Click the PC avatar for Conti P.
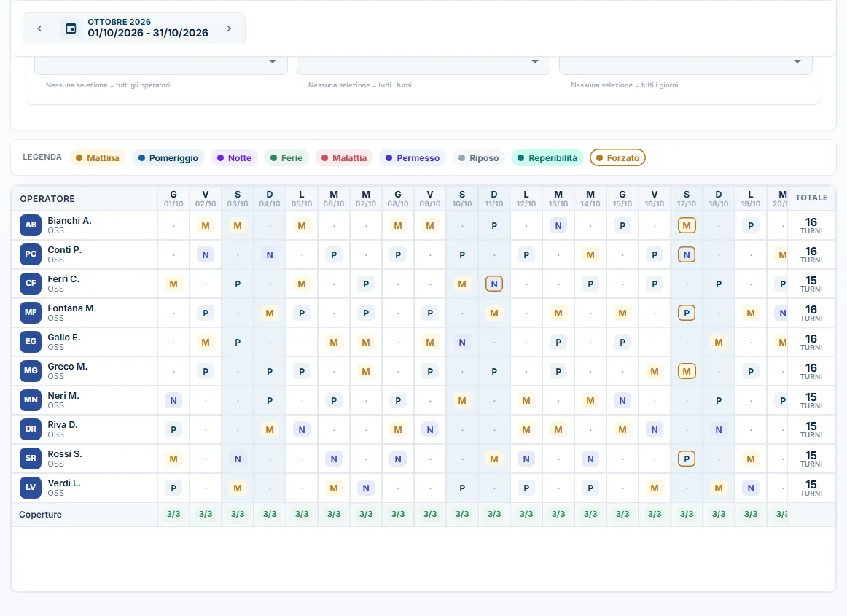The height and width of the screenshot is (616, 847). coord(31,254)
